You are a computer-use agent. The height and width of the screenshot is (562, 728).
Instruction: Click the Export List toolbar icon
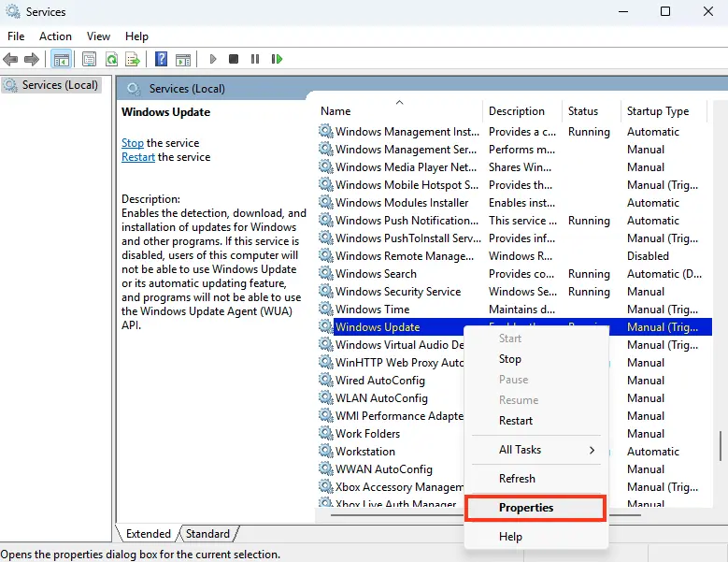pos(133,59)
